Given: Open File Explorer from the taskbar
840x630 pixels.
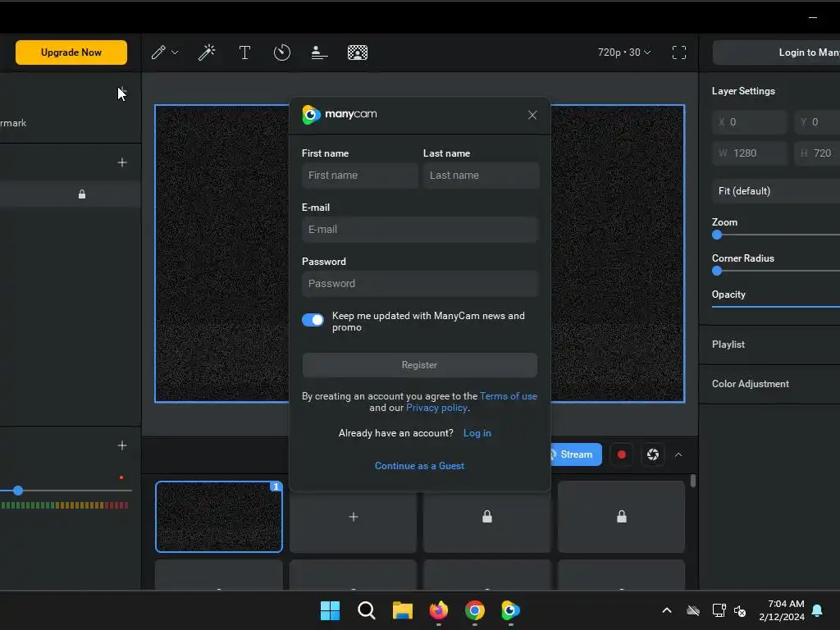Looking at the screenshot, I should click(x=402, y=610).
